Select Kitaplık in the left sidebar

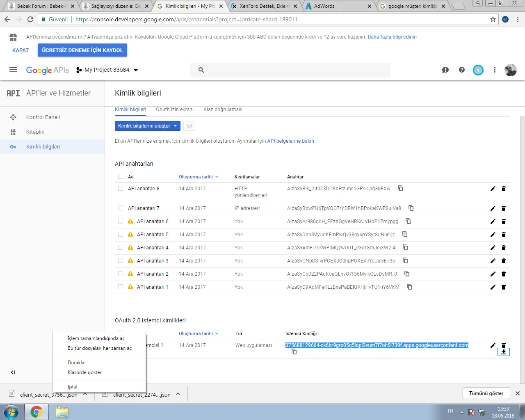coord(34,132)
